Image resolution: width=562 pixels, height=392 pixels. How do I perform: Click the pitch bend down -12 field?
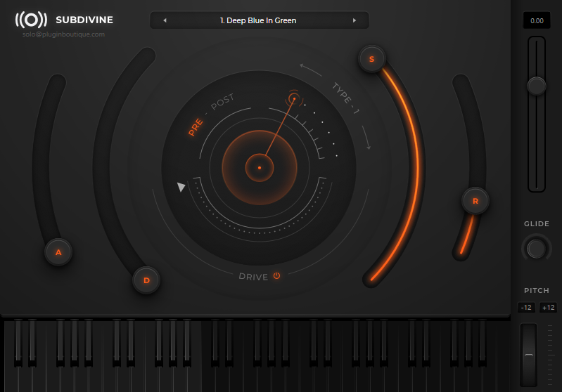(x=526, y=307)
